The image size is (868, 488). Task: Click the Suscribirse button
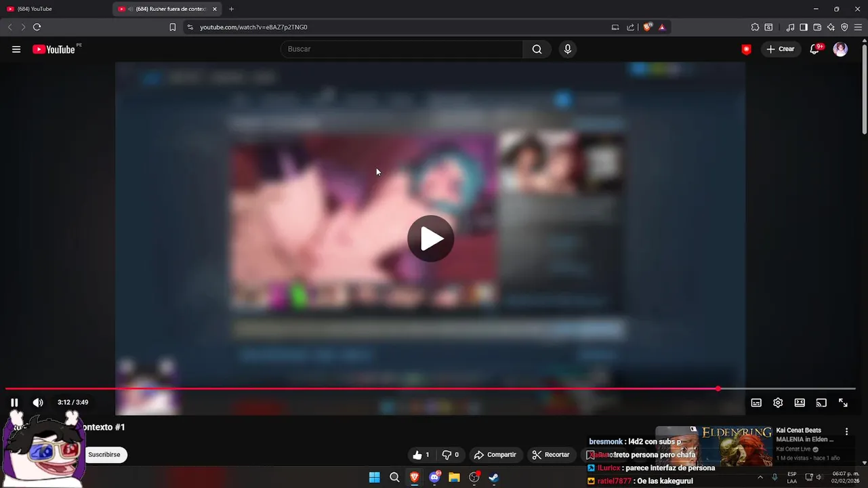(x=104, y=455)
